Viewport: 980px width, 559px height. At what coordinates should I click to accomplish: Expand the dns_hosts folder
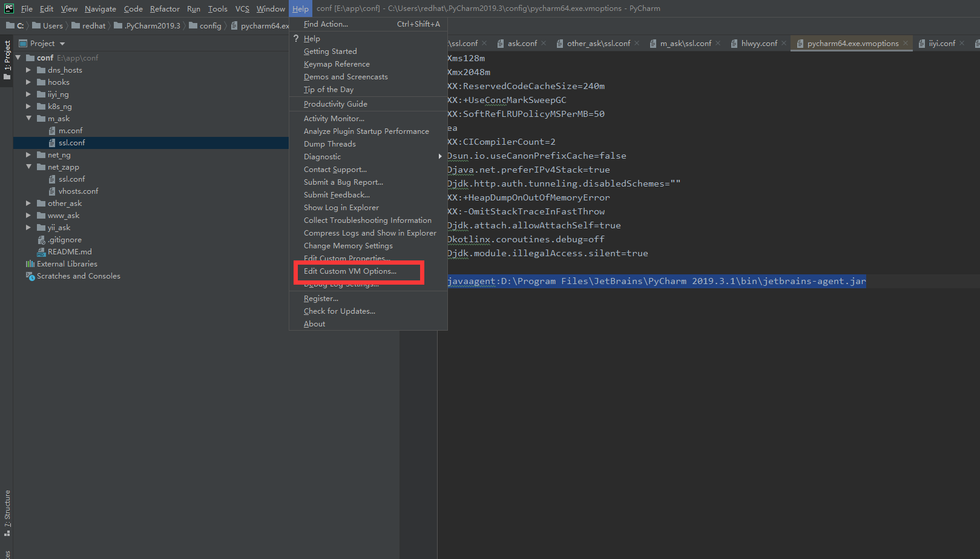tap(28, 70)
